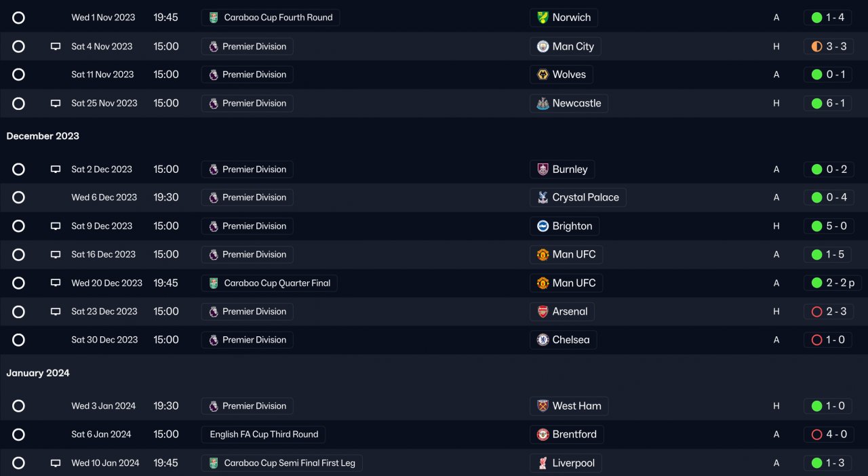Open the 3 - 3 draw result with Man City

tap(828, 46)
